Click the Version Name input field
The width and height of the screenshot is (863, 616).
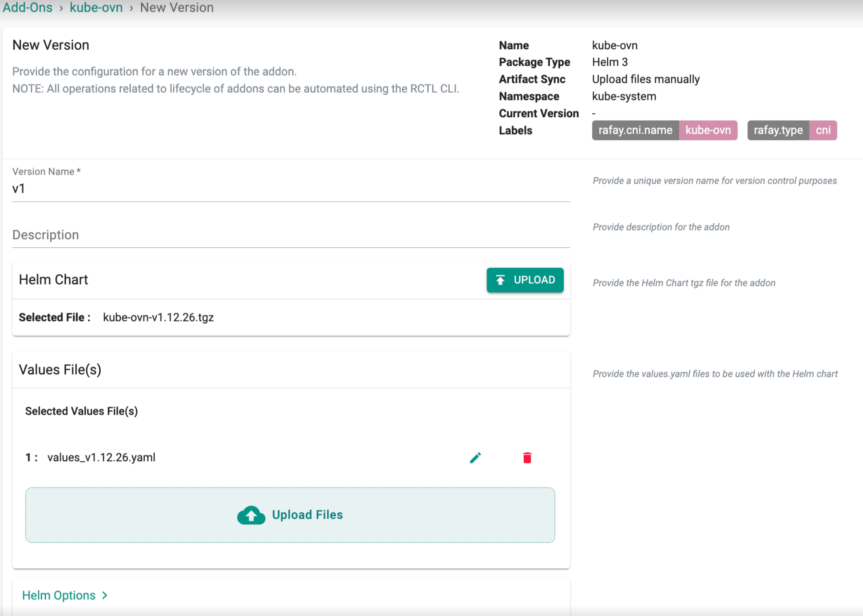[291, 188]
